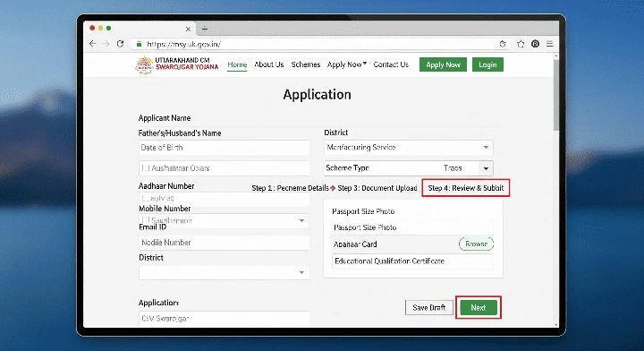This screenshot has height=351, width=644.
Task: Open the Manfacturing Service dropdown
Action: (x=409, y=147)
